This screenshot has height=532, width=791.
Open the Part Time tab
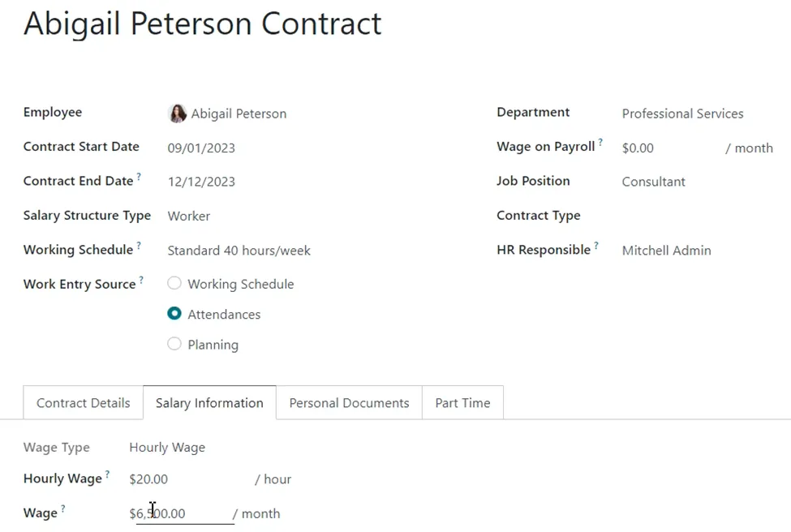pyautogui.click(x=462, y=403)
